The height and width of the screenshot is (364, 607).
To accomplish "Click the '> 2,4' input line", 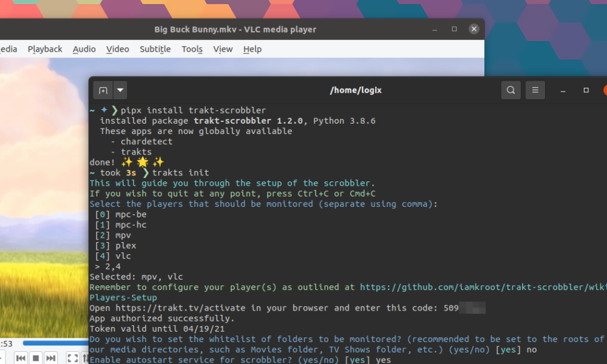I will pos(107,266).
